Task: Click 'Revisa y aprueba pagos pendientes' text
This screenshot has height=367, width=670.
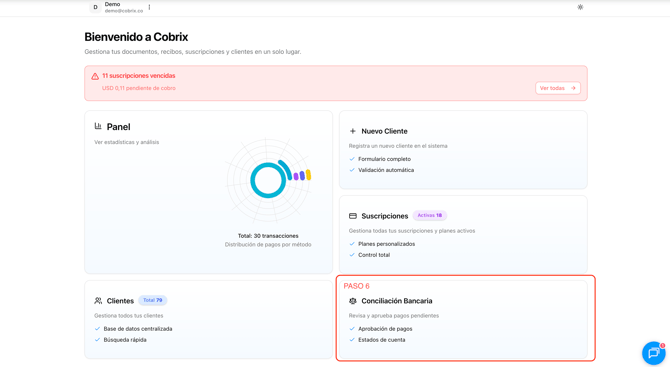Action: [394, 316]
